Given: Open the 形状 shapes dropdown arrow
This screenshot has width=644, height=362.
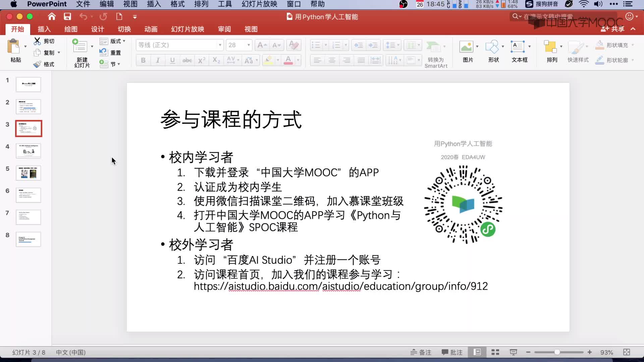Looking at the screenshot, I should point(503,46).
